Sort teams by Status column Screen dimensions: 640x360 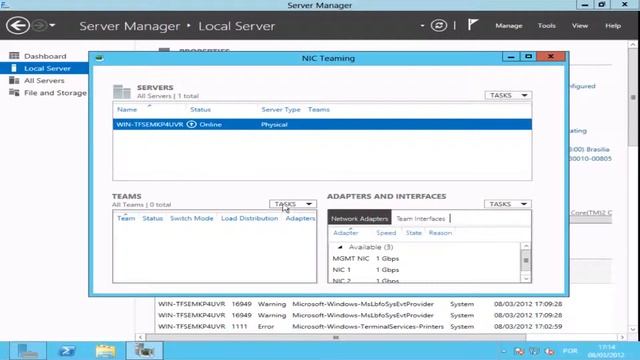[152, 218]
